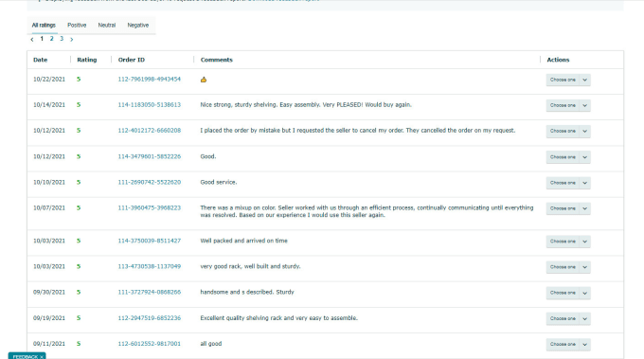644x359 pixels.
Task: Open the order ID for the 'placed the order by mistake' review
Action: pos(149,130)
